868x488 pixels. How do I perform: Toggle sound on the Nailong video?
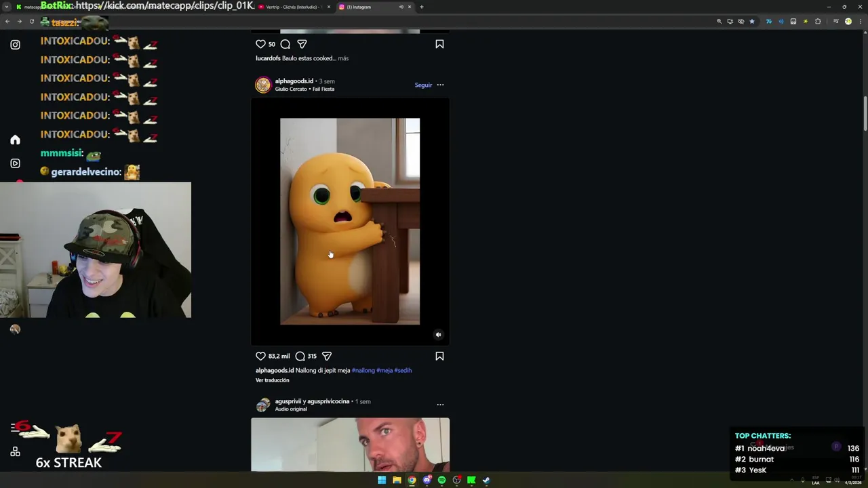pos(438,334)
